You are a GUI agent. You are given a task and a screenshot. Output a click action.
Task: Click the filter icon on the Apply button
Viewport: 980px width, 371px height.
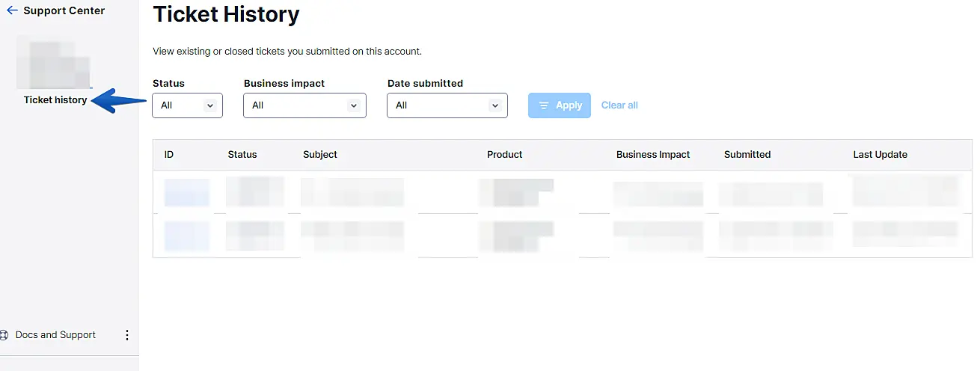click(544, 105)
